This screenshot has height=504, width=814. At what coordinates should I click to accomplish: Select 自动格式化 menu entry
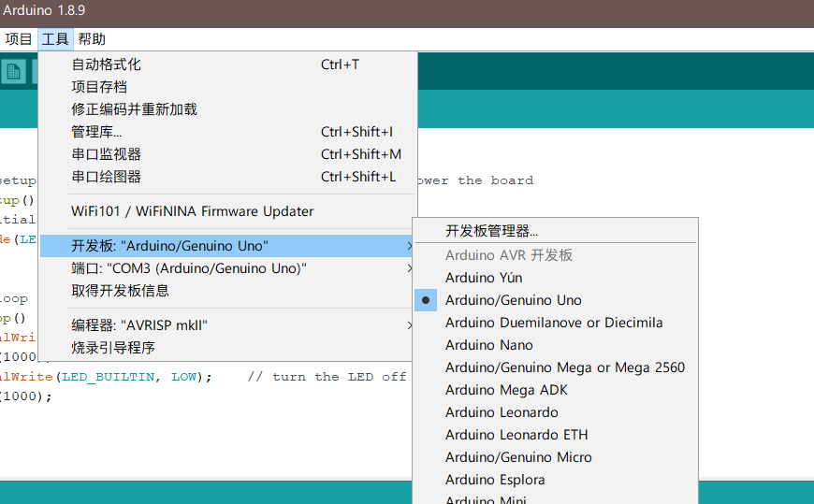(x=227, y=65)
